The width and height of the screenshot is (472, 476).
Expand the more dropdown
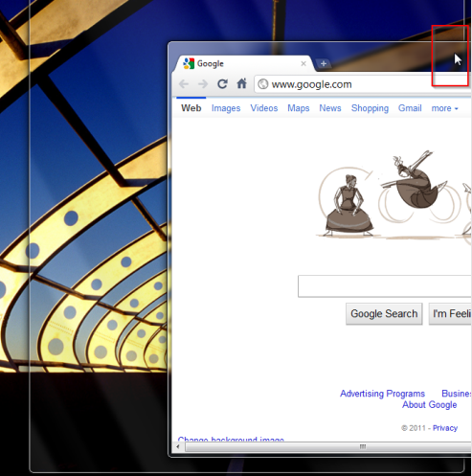point(444,108)
